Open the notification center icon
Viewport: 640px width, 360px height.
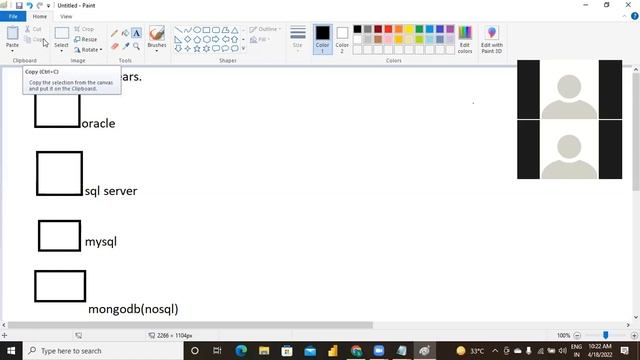624,351
